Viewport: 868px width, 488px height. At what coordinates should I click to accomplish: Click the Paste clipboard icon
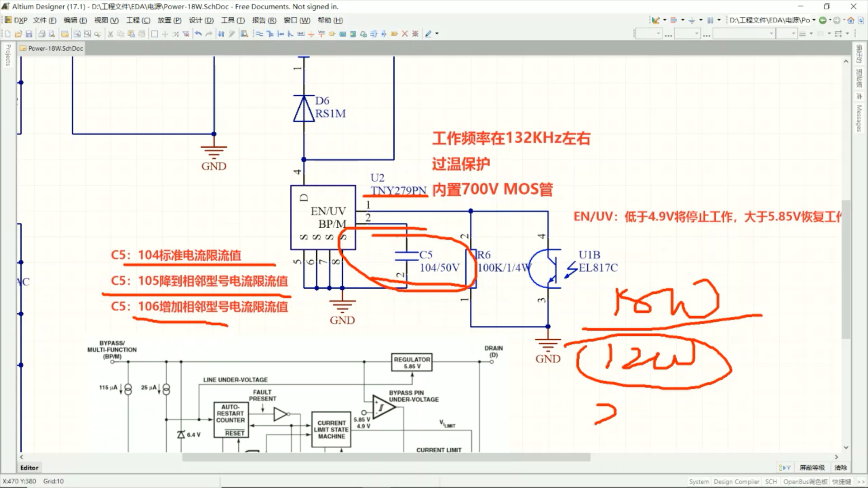tap(131, 34)
